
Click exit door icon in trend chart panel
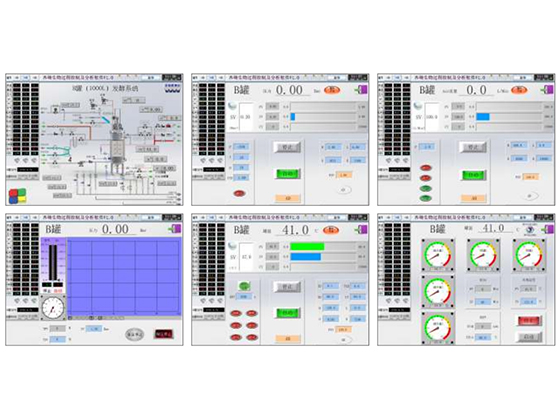pyautogui.click(x=175, y=229)
